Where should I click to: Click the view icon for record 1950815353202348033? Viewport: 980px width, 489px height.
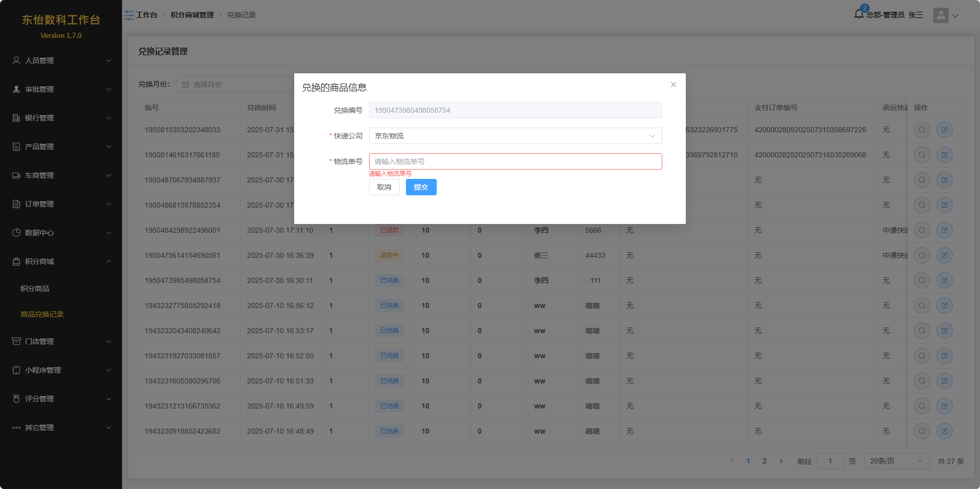point(922,130)
